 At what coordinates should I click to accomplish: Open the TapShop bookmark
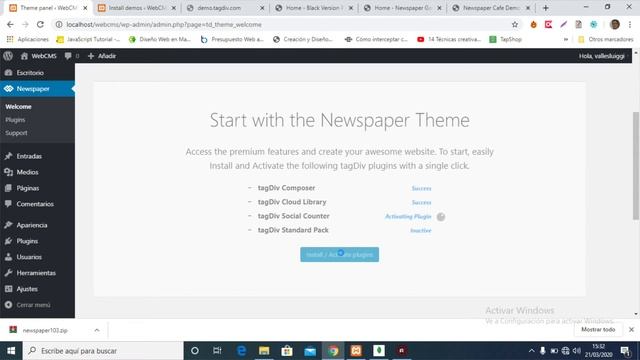[505, 39]
